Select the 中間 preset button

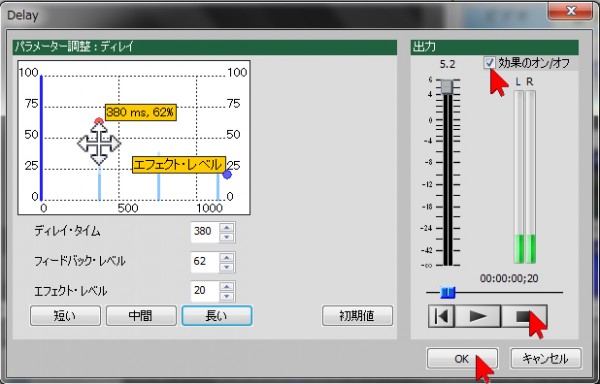141,316
